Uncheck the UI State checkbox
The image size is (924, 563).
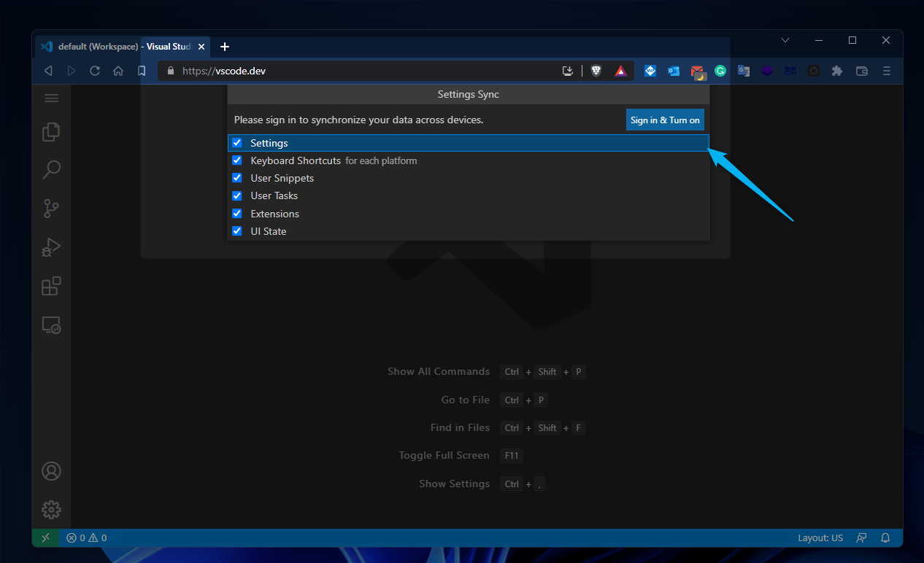[236, 231]
